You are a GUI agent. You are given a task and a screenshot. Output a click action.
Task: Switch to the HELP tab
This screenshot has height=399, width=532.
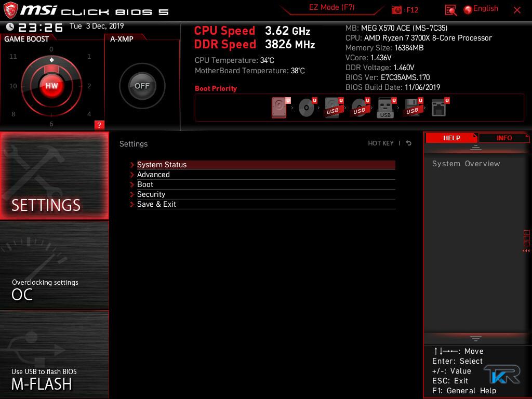451,138
